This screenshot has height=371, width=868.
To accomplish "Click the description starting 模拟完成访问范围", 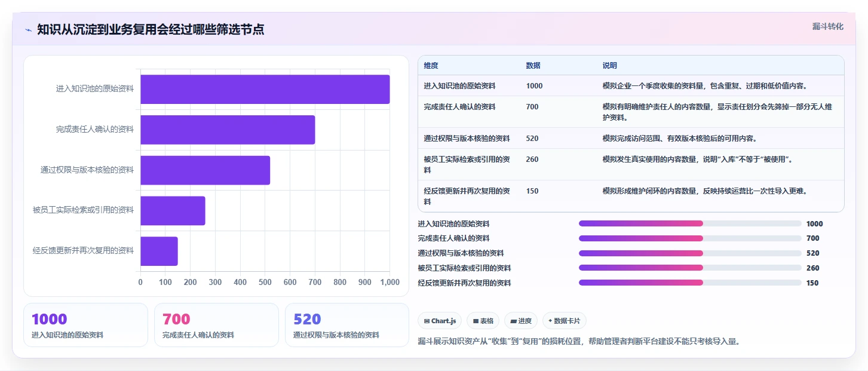I will pyautogui.click(x=680, y=139).
